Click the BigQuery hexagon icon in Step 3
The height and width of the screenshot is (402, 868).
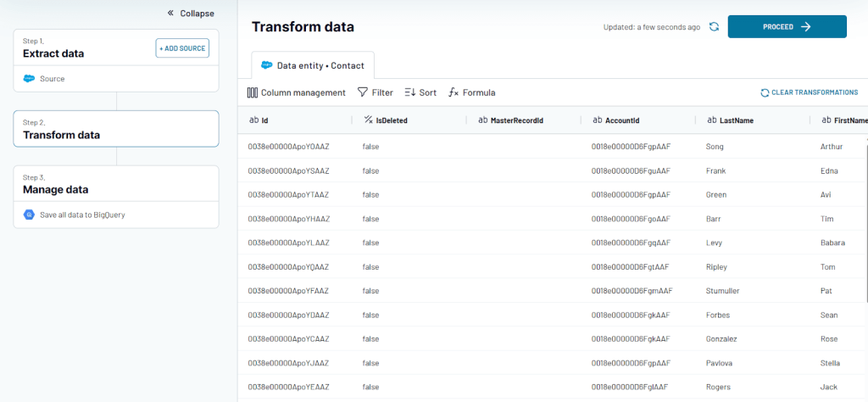tap(29, 215)
